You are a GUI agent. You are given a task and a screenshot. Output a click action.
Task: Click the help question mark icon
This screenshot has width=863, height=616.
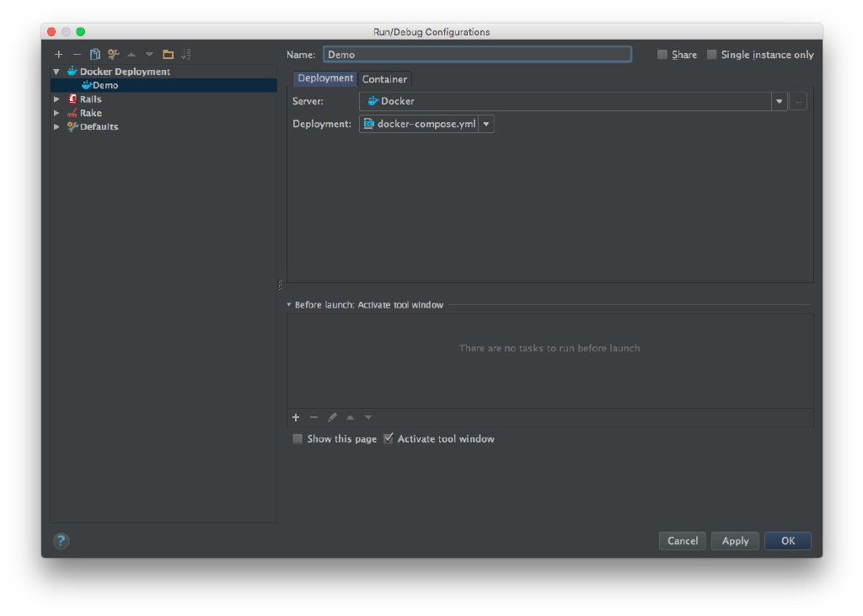click(61, 541)
